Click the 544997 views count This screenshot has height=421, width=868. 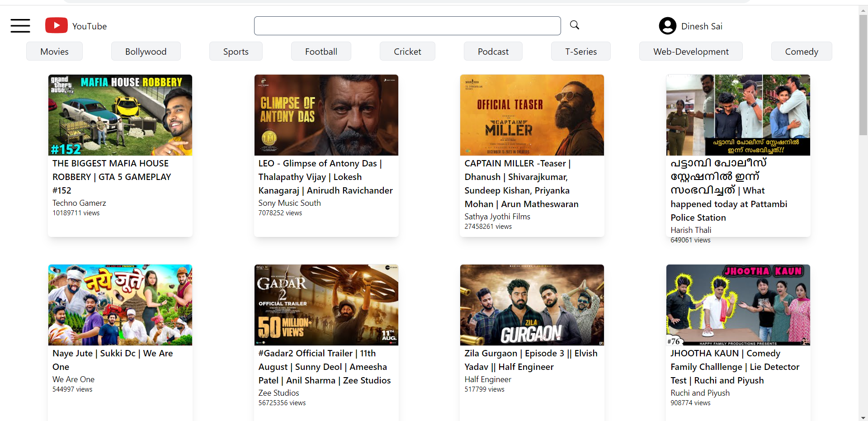coord(72,389)
